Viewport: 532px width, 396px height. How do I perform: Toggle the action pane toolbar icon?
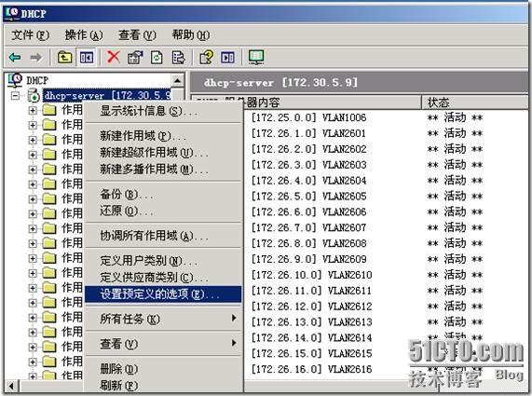(227, 58)
